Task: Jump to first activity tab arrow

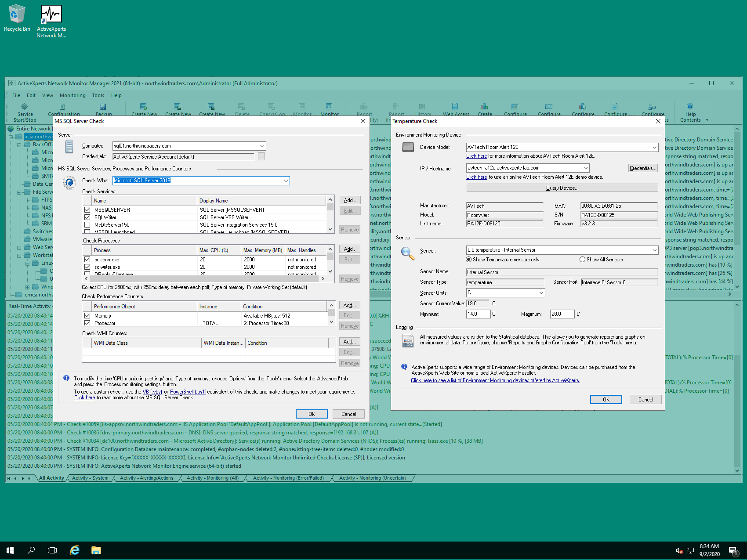Action: pos(8,478)
